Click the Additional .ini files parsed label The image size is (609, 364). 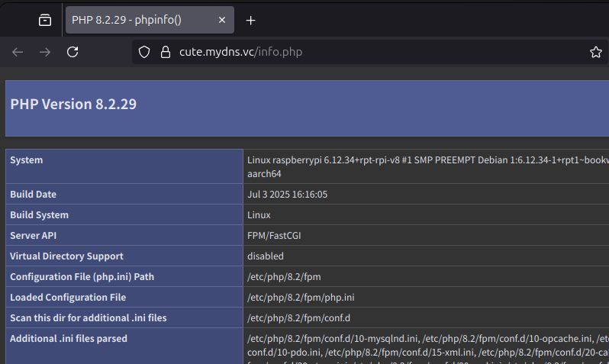69,338
